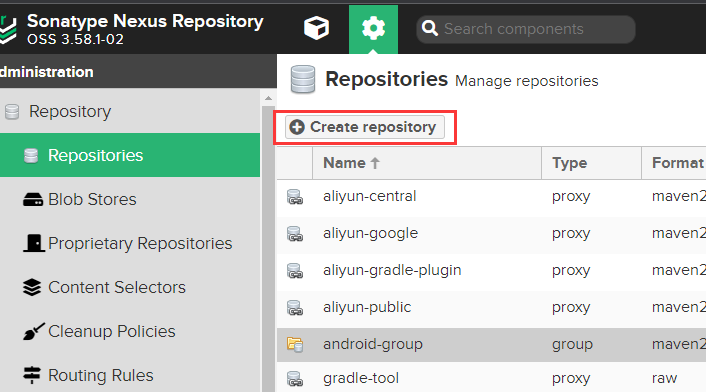Click the Routing Rules signpost icon
This screenshot has width=706, height=392.
[32, 375]
